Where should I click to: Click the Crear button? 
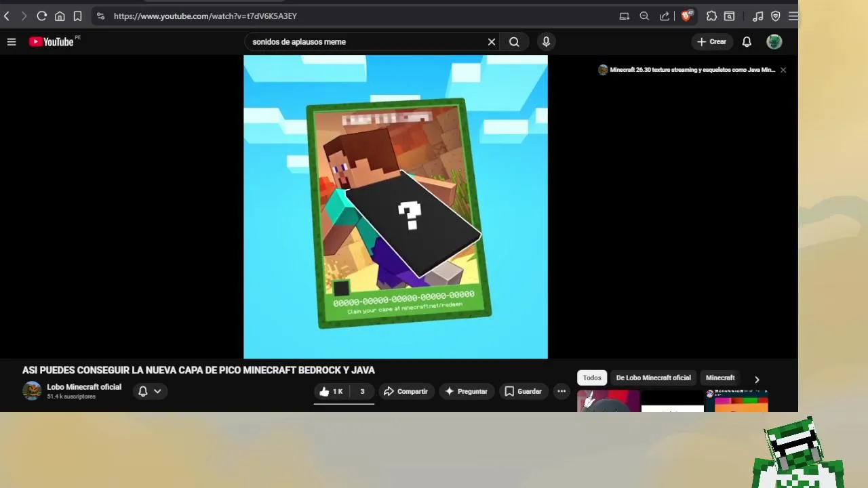(x=711, y=42)
